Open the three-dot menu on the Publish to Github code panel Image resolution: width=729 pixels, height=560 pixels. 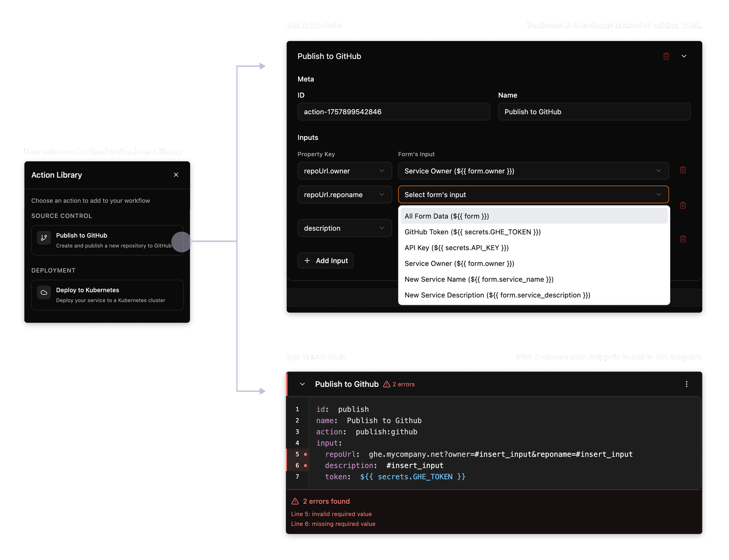coord(686,384)
